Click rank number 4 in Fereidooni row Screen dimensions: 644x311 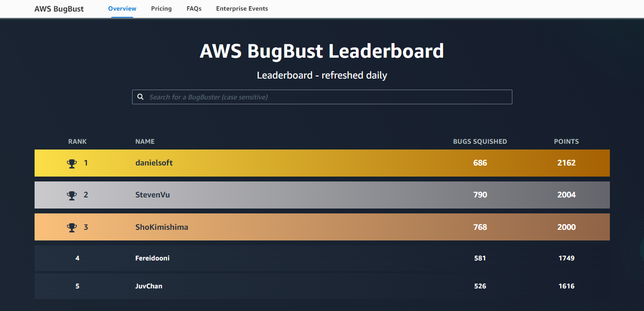click(78, 258)
